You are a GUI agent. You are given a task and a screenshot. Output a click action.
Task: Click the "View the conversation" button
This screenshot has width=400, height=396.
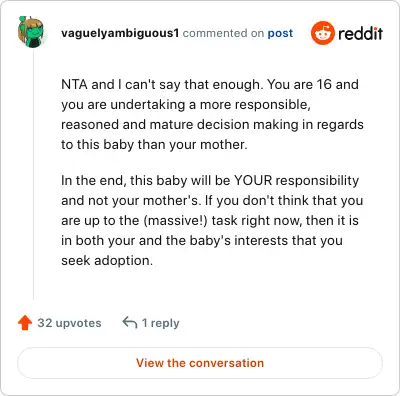pyautogui.click(x=200, y=363)
